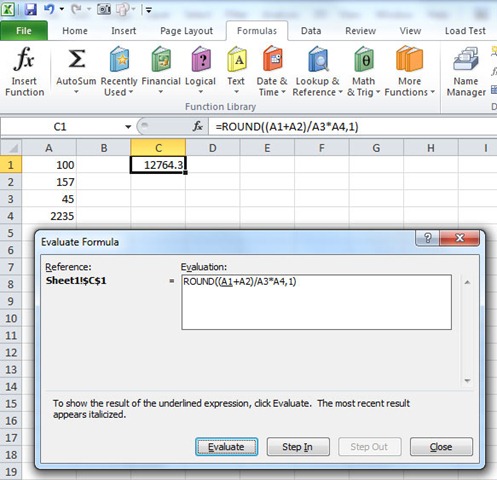Click the Excel application icon
Viewport: 497px width, 480px height.
pyautogui.click(x=8, y=9)
